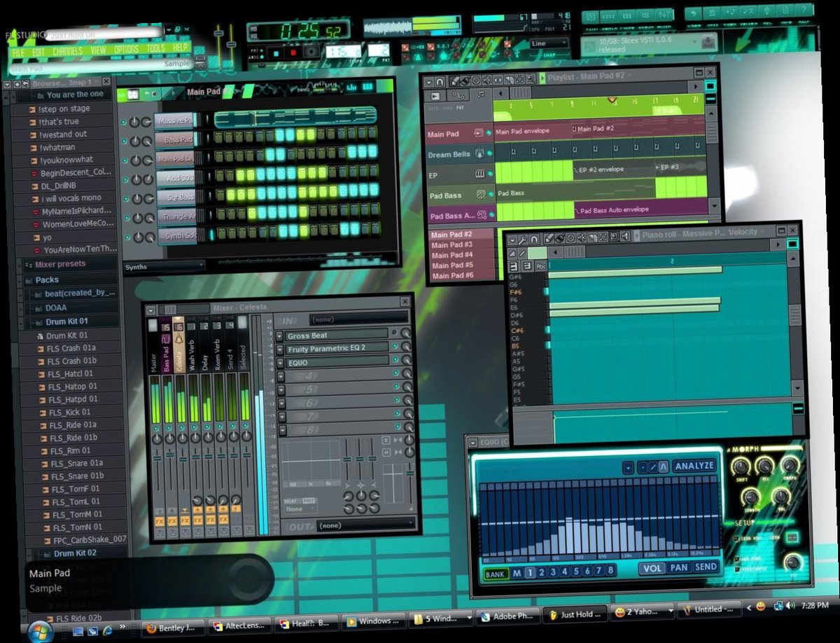Open the EDIT menu
The width and height of the screenshot is (840, 643).
[x=38, y=52]
